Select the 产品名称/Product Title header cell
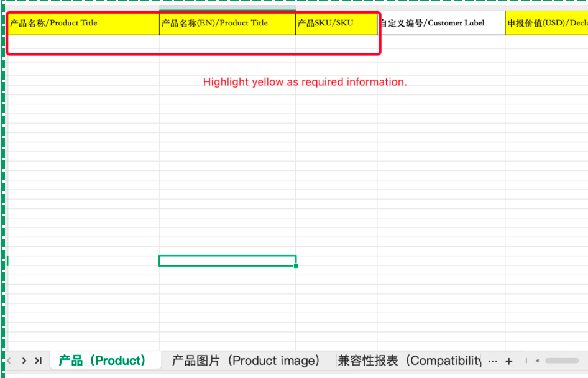Image resolution: width=588 pixels, height=378 pixels. (x=83, y=24)
